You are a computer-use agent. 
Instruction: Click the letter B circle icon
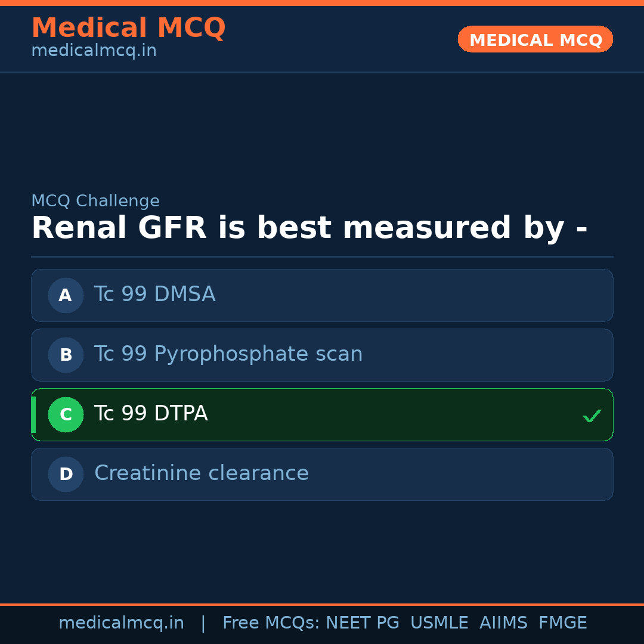click(x=66, y=355)
